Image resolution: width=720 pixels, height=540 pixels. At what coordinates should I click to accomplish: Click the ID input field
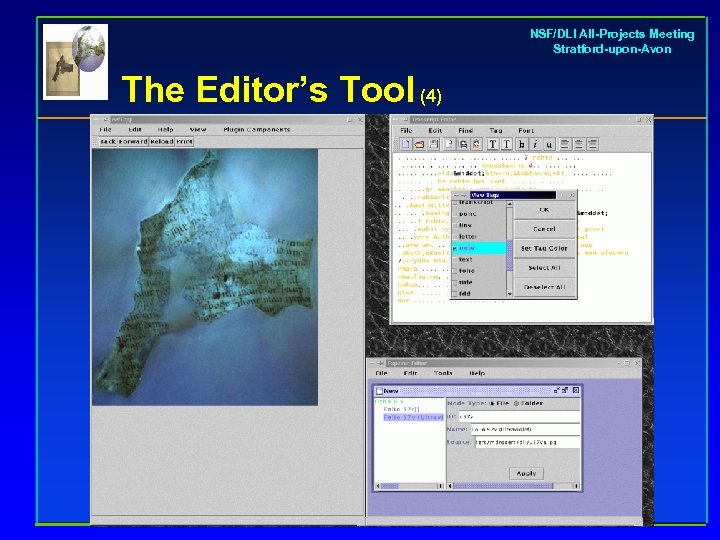pos(519,416)
